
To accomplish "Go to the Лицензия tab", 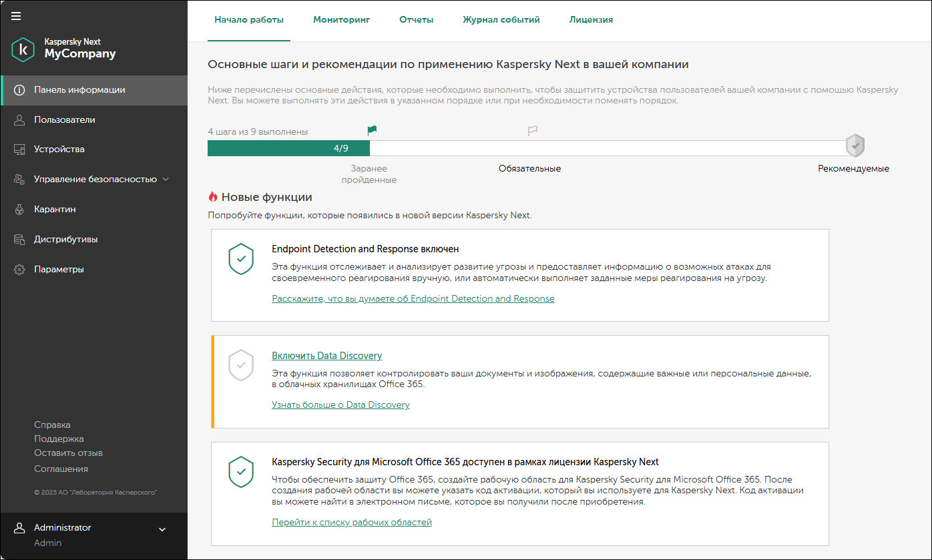I will point(591,20).
